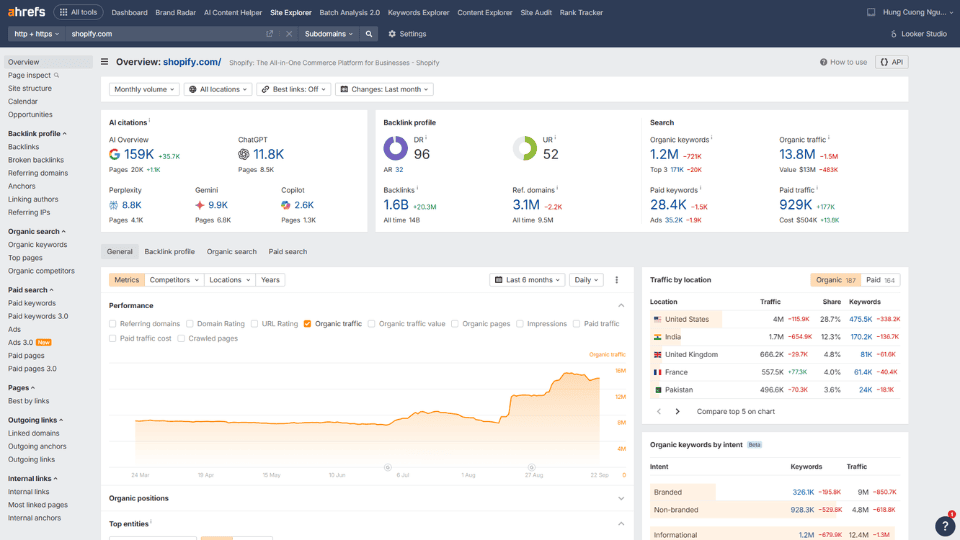Collapse the Top entities section
The height and width of the screenshot is (540, 960).
tap(621, 524)
